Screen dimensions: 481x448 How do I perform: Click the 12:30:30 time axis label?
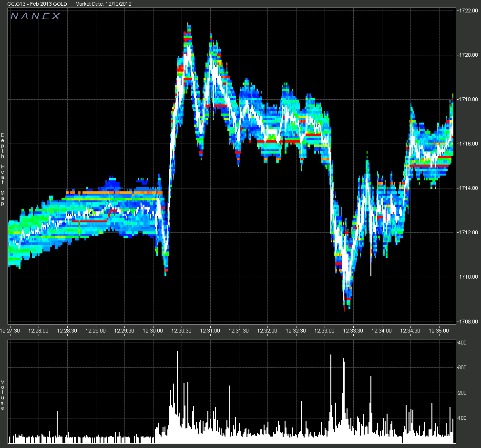[x=181, y=331]
